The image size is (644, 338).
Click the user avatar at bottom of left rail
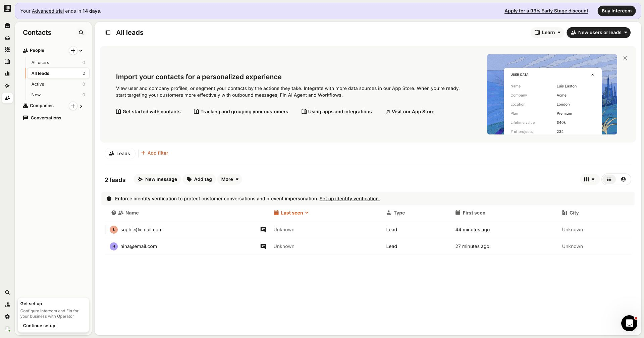click(x=7, y=329)
